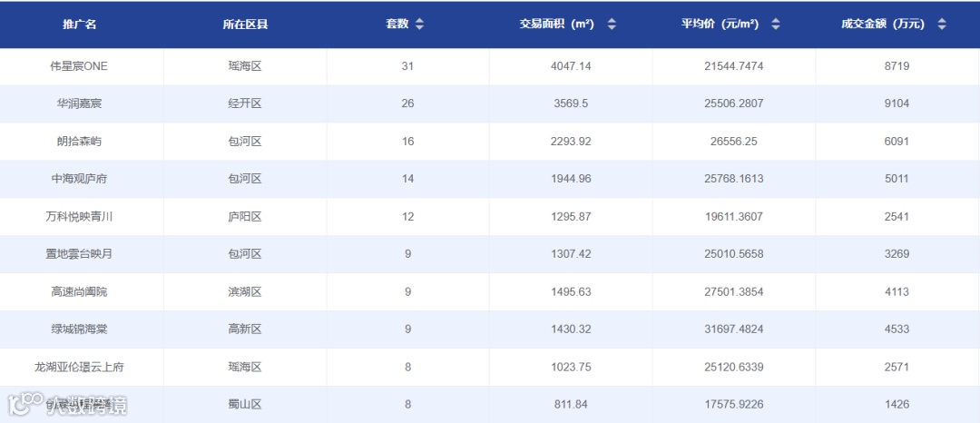This screenshot has height=423, width=980.
Task: Click the transaction amount 4533
Action: (x=897, y=330)
